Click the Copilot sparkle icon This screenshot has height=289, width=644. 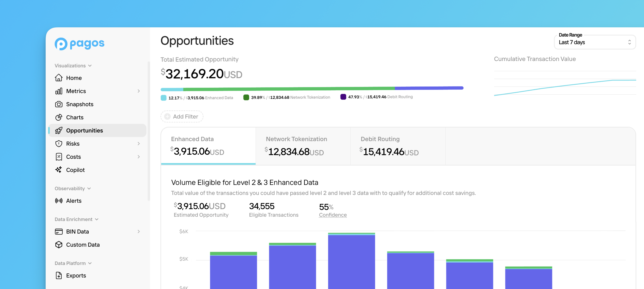[x=59, y=170]
